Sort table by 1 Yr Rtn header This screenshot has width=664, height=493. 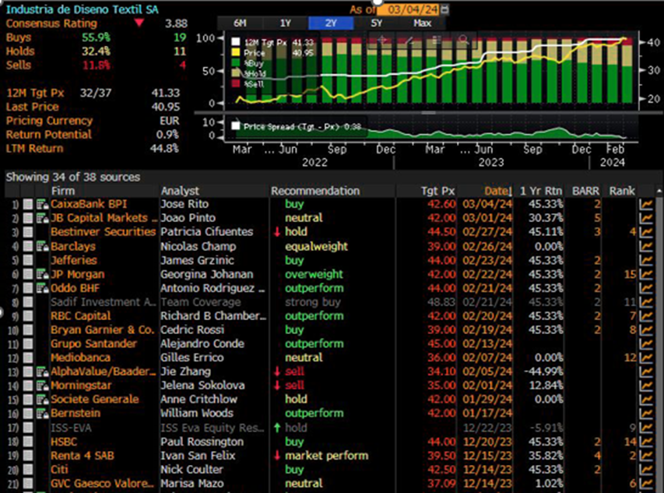click(541, 191)
